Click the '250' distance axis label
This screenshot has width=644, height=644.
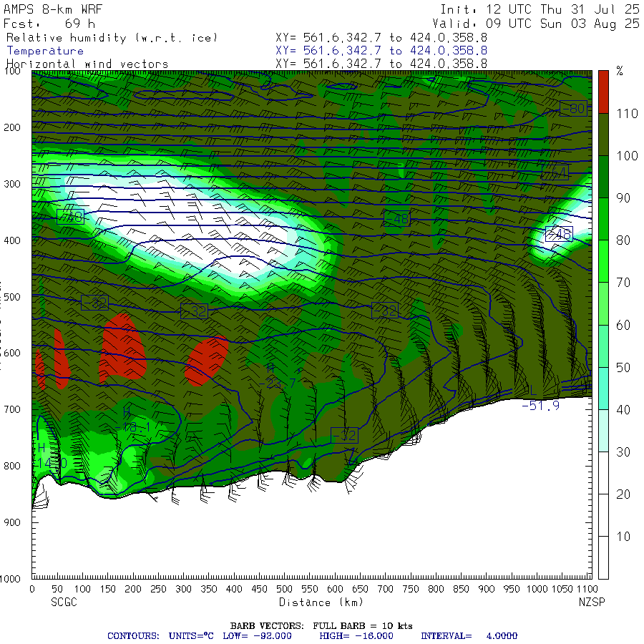point(158,590)
